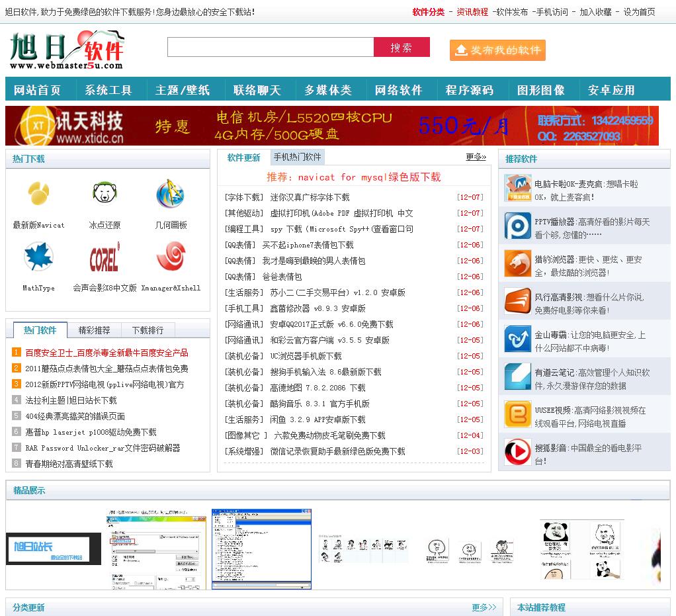Open ranked item 青春期绝对高清壁纸下载

point(69,464)
